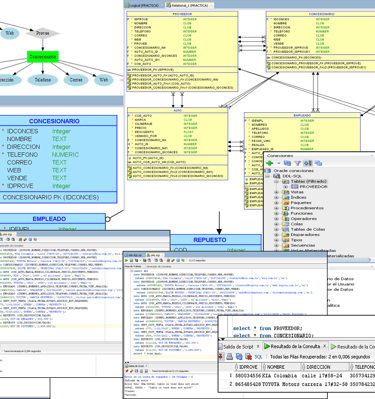Expand the Vistas tree node
375x399 pixels.
coord(276,192)
